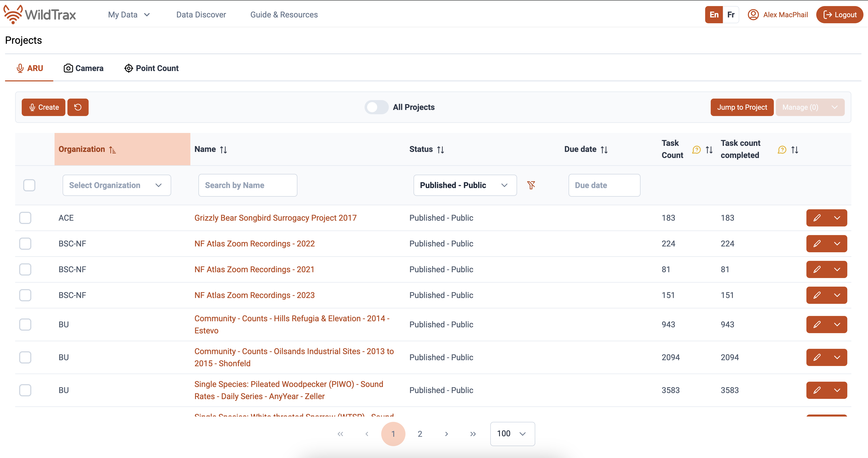Sort by Due date column arrows
The height and width of the screenshot is (458, 868).
pos(604,149)
